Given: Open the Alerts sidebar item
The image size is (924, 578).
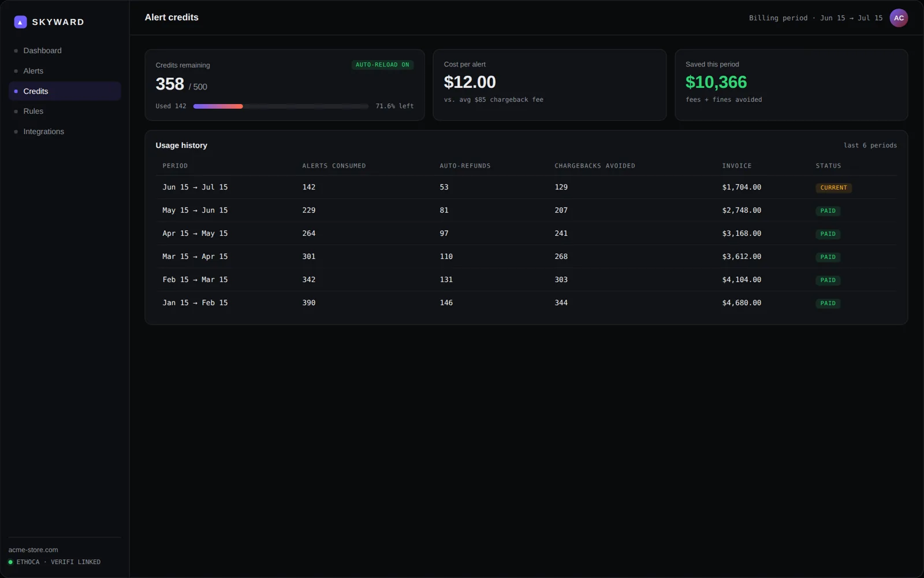Looking at the screenshot, I should pos(65,71).
